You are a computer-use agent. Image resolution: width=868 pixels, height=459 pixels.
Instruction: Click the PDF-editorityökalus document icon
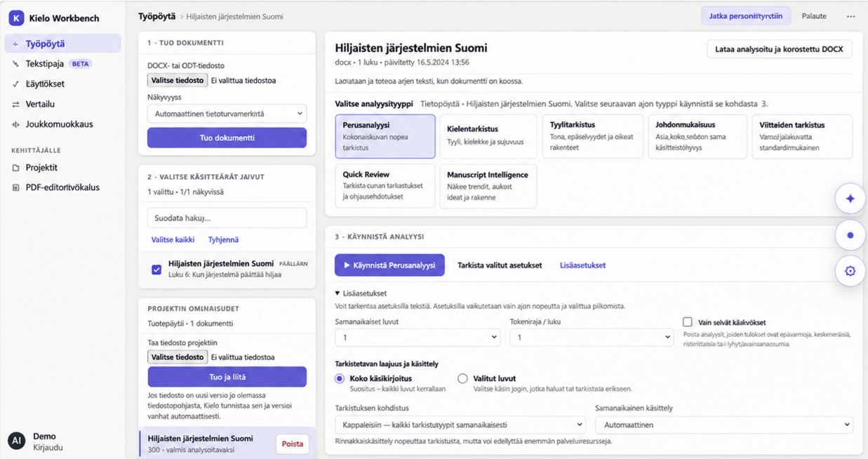click(16, 187)
